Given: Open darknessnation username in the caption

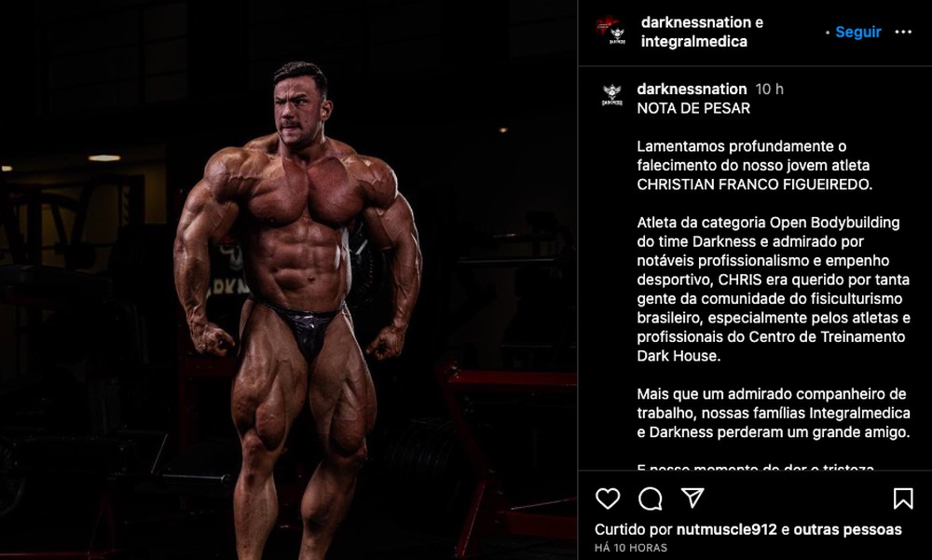Looking at the screenshot, I should pyautogui.click(x=692, y=89).
